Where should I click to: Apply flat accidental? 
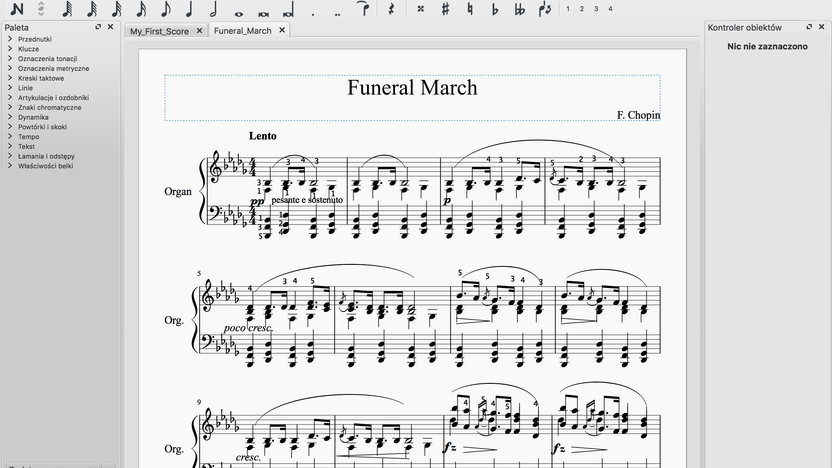click(495, 8)
